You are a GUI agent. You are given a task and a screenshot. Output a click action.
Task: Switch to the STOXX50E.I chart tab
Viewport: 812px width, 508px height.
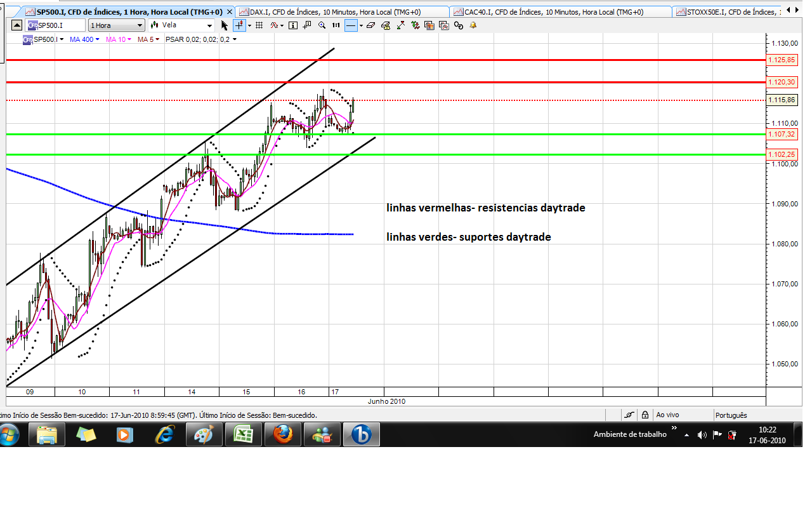726,11
